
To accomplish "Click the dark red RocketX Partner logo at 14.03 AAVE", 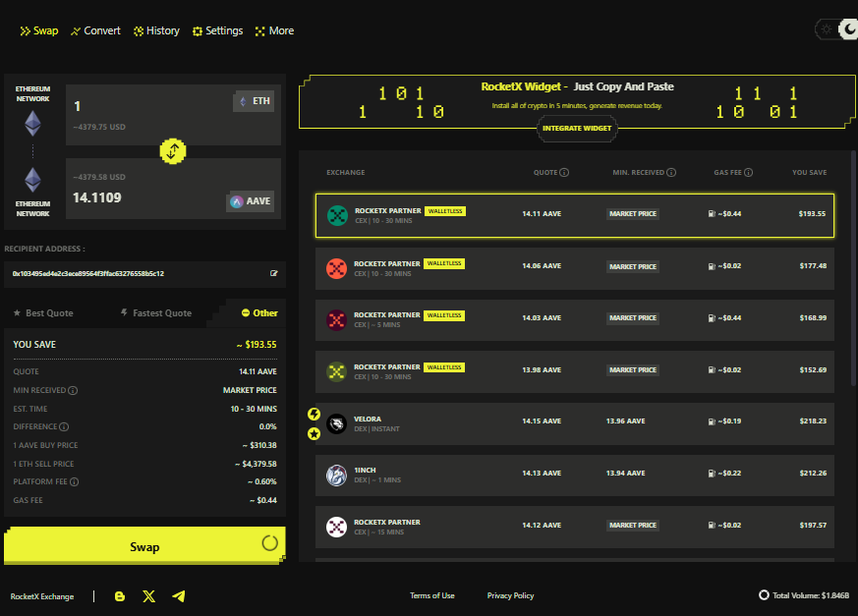I will (x=336, y=320).
